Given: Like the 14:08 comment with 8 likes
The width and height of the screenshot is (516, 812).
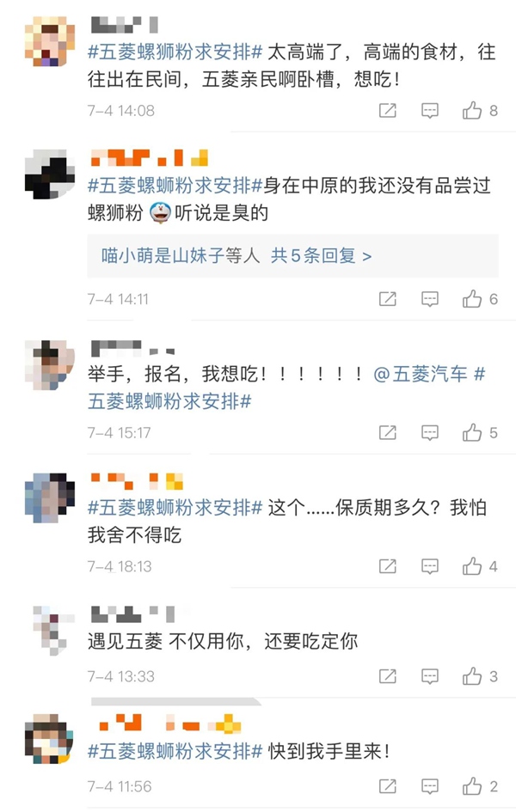Looking at the screenshot, I should [x=472, y=110].
